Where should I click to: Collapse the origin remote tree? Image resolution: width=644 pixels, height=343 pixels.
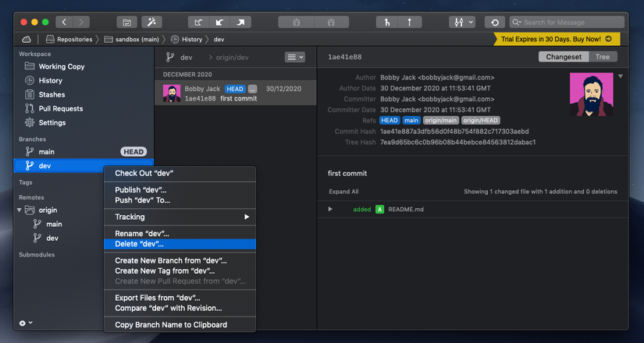(20, 210)
